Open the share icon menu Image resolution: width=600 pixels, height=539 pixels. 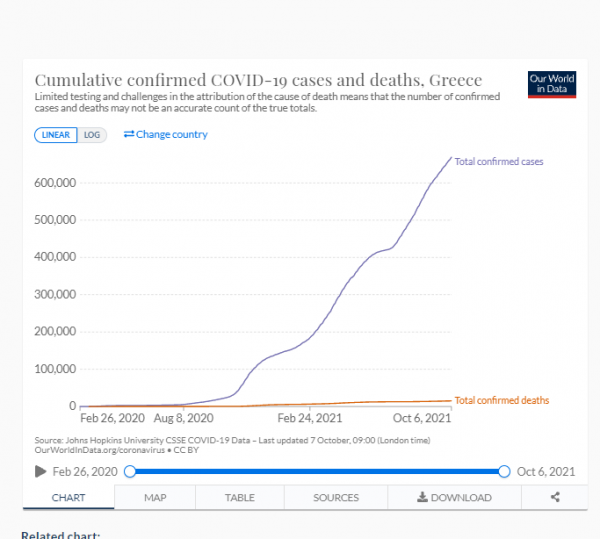click(x=554, y=497)
